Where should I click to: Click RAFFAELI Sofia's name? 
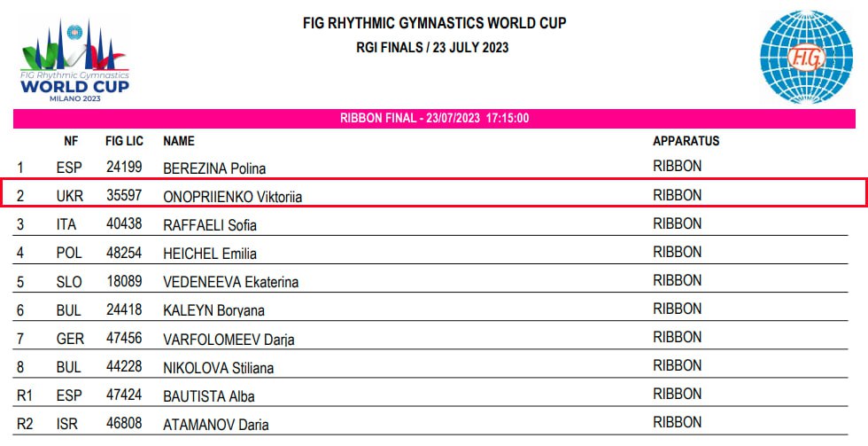tap(210, 225)
